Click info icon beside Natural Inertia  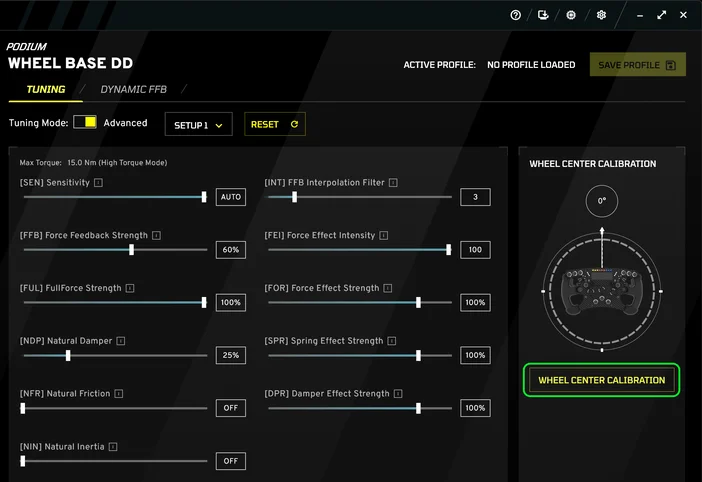click(113, 447)
